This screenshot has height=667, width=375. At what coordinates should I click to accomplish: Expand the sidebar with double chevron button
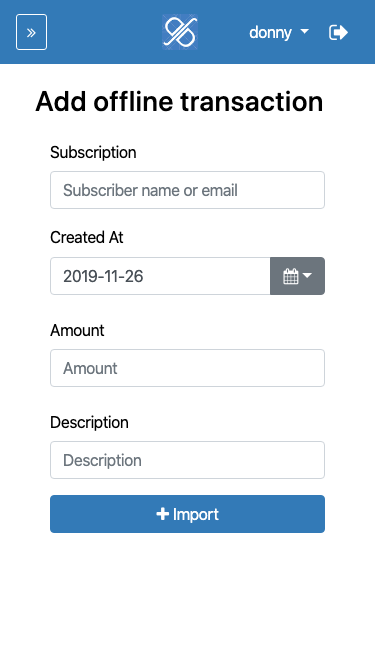point(31,32)
